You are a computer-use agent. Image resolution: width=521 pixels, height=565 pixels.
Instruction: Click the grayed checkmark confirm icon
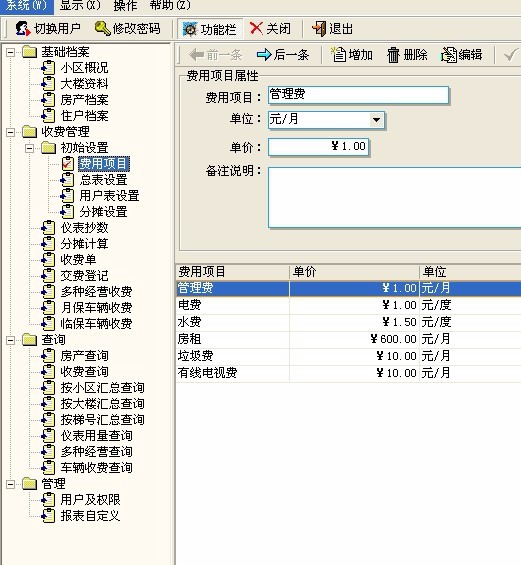click(x=511, y=55)
